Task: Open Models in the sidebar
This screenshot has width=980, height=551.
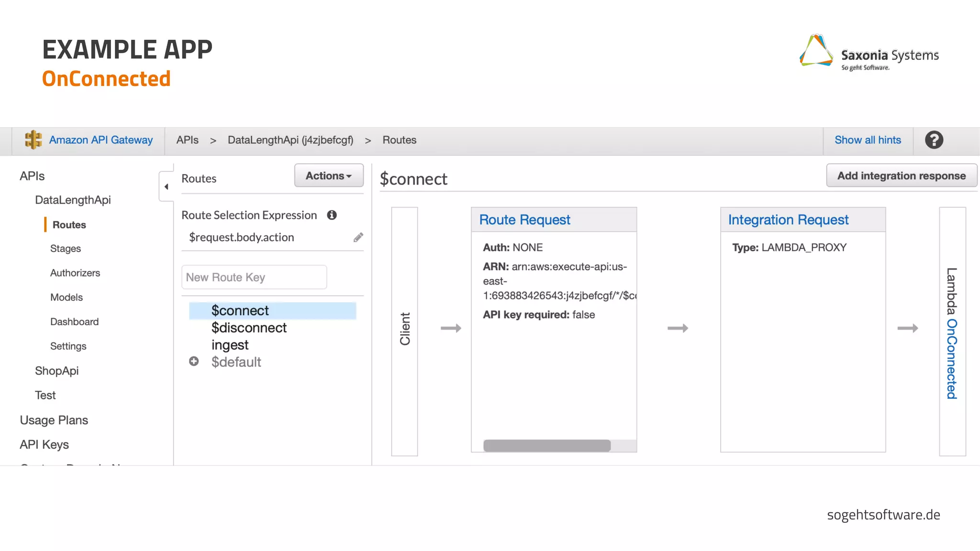Action: pyautogui.click(x=67, y=297)
